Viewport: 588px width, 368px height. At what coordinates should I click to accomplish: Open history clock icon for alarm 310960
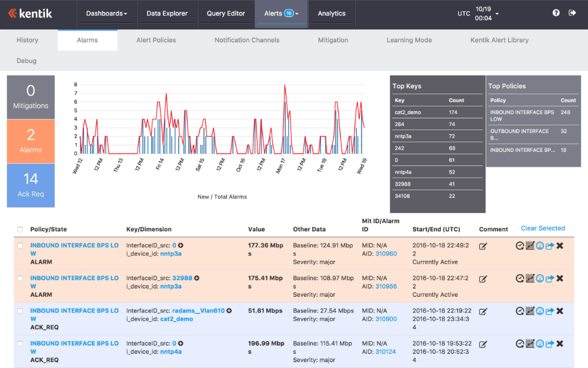click(x=520, y=246)
